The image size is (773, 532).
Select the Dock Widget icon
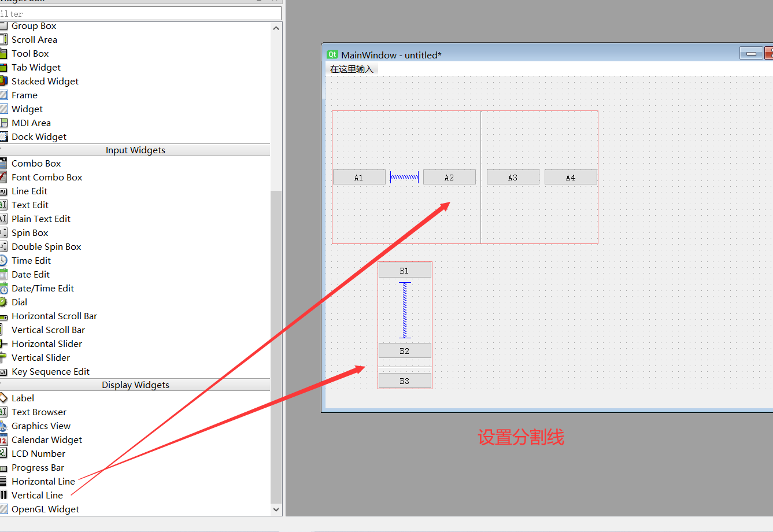point(3,136)
